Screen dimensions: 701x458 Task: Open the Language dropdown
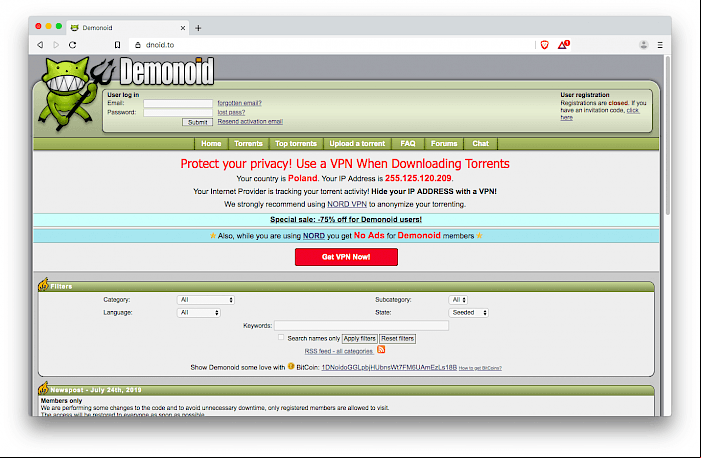coord(198,313)
